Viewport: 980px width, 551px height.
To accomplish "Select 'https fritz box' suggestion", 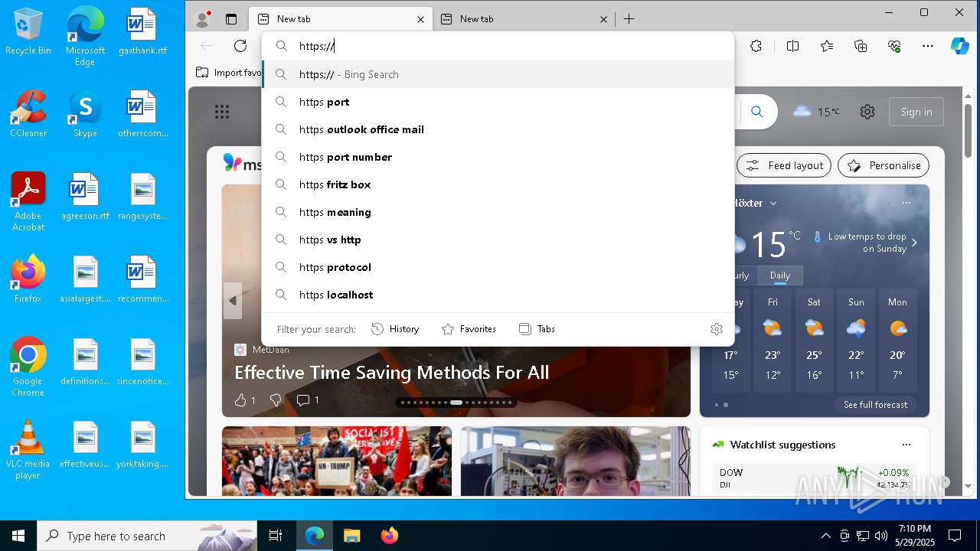I will point(498,184).
